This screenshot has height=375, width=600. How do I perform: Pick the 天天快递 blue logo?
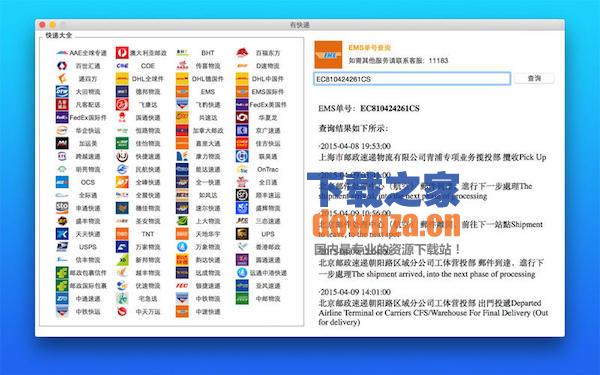tap(62, 234)
